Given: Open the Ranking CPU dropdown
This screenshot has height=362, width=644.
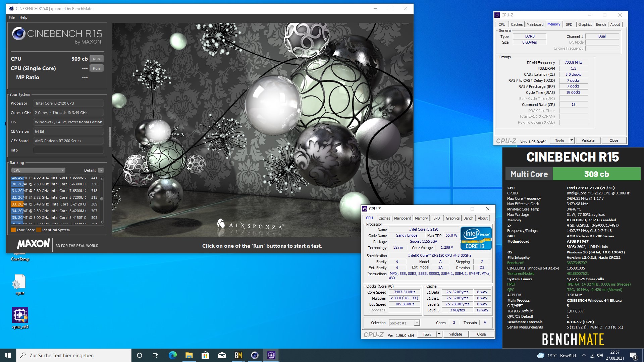Looking at the screenshot, I should tap(38, 170).
